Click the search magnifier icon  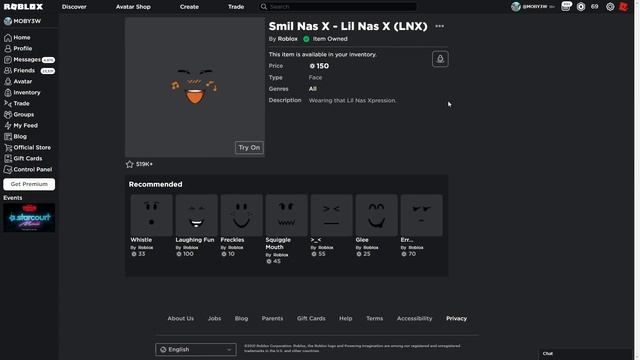[264, 7]
